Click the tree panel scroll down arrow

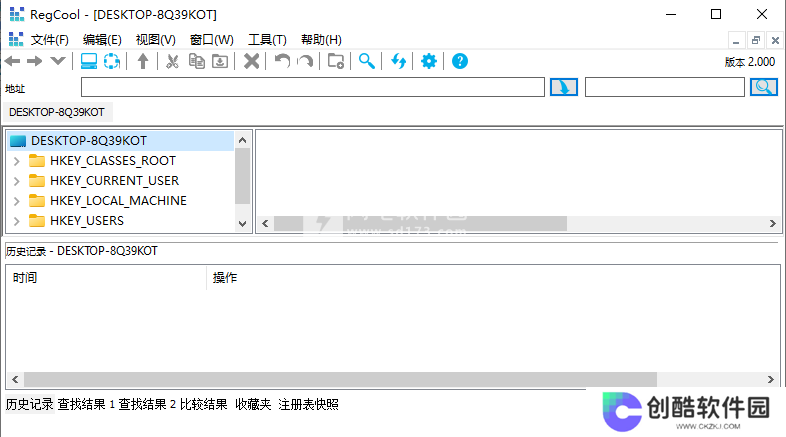pos(243,224)
